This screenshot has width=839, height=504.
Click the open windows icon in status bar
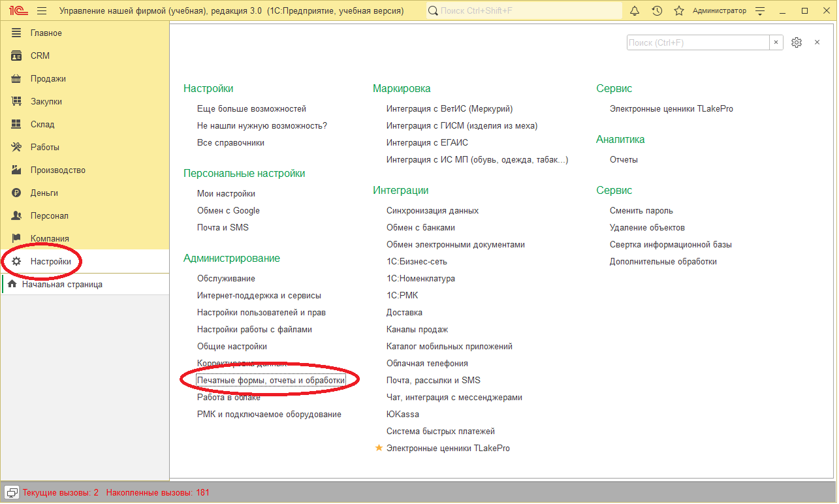point(12,492)
